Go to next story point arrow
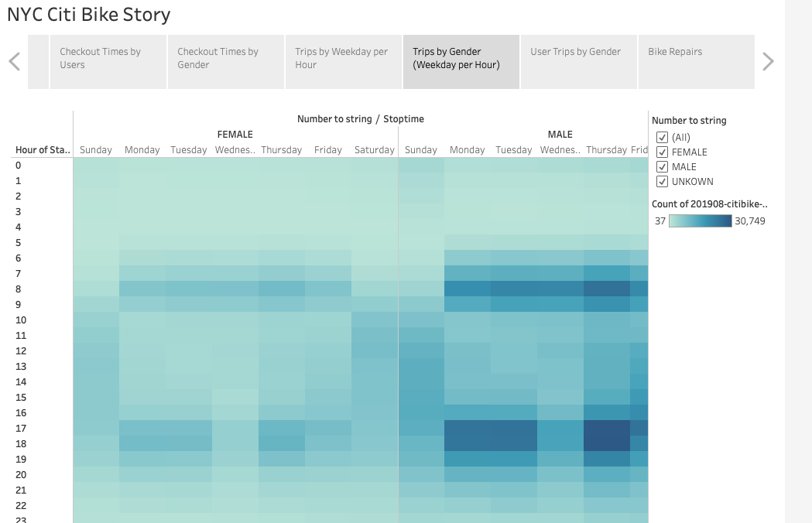 click(x=769, y=62)
